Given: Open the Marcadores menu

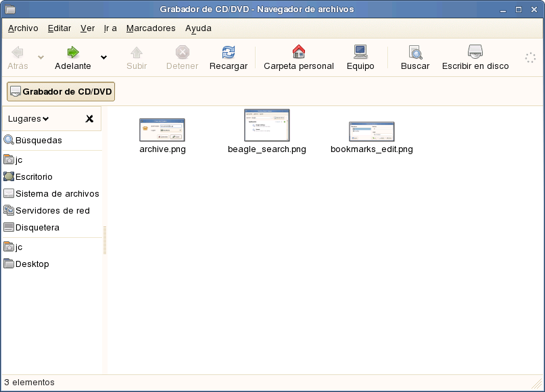Looking at the screenshot, I should [x=151, y=28].
